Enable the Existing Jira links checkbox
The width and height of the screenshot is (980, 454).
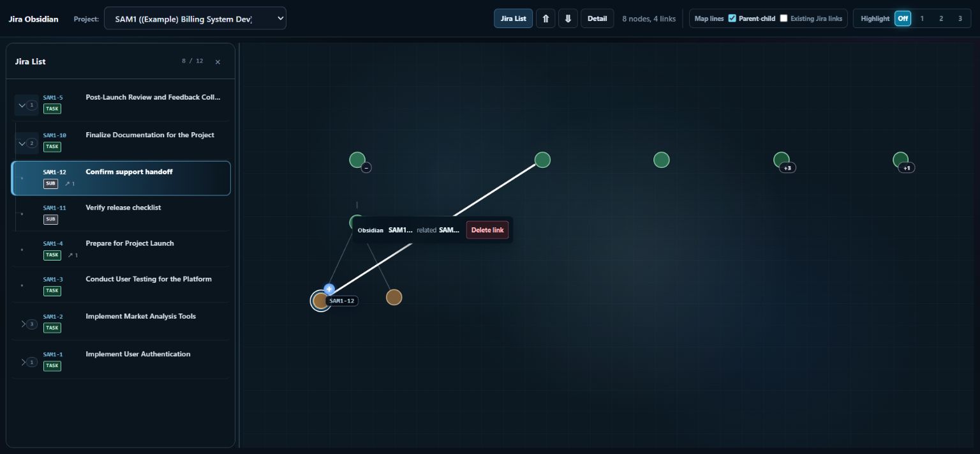[x=783, y=19]
